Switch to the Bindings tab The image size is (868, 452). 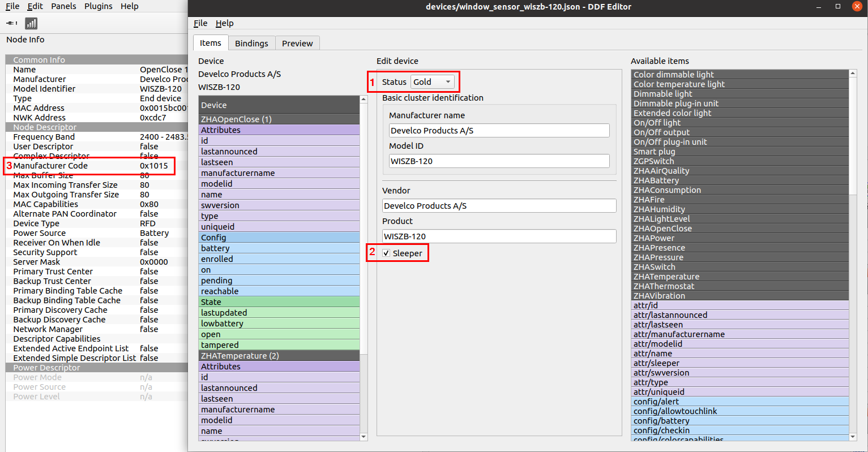(x=251, y=44)
